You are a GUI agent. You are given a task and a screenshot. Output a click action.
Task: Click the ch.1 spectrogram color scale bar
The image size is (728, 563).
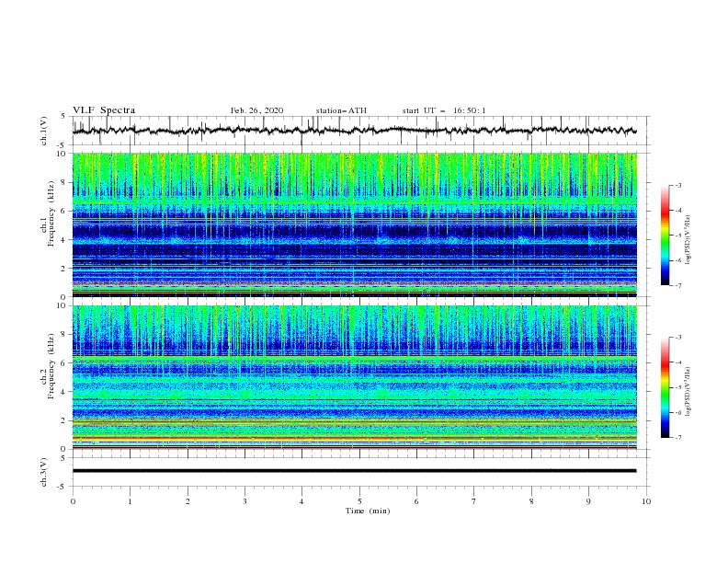(x=665, y=236)
